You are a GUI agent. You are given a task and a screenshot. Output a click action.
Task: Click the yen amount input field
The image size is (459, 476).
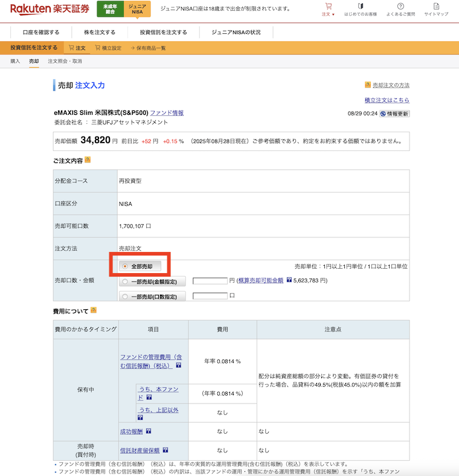point(210,280)
